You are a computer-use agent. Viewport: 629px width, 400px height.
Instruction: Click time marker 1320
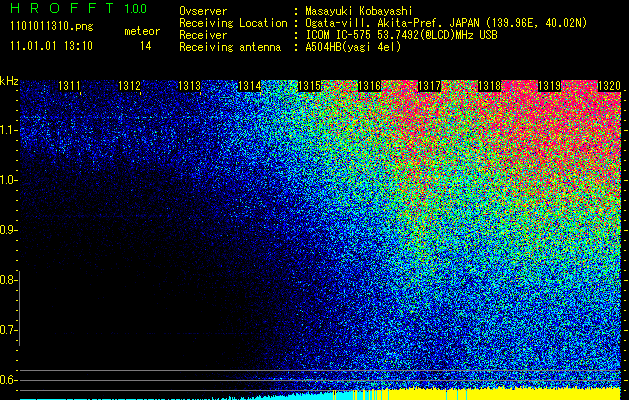(609, 86)
